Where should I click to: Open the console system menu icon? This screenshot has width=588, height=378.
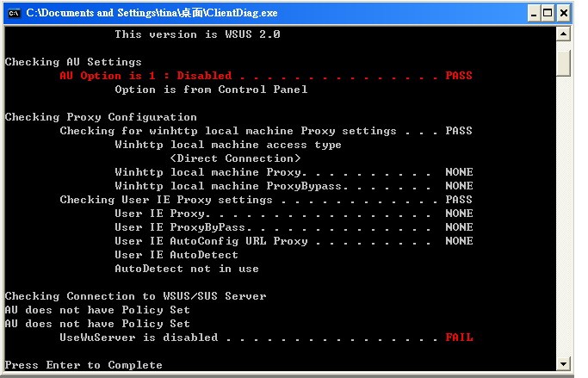click(x=15, y=13)
